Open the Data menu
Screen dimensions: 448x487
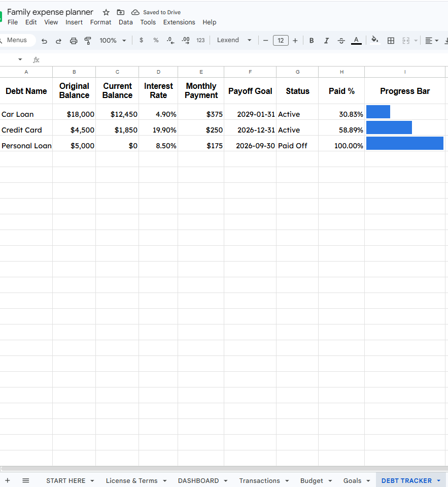(126, 22)
